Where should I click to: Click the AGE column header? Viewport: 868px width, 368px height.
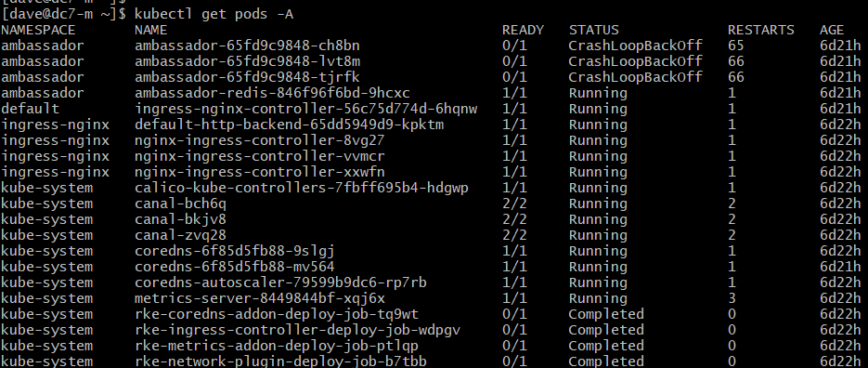[x=832, y=30]
